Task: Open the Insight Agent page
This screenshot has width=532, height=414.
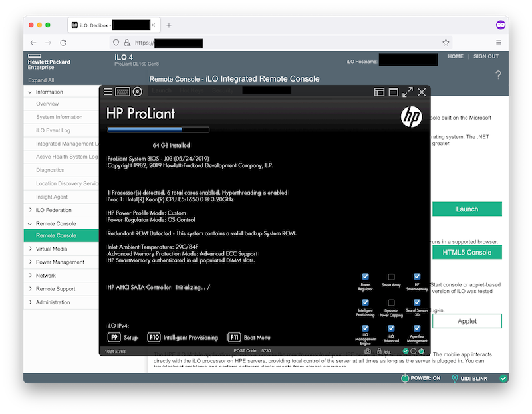Action: click(52, 197)
